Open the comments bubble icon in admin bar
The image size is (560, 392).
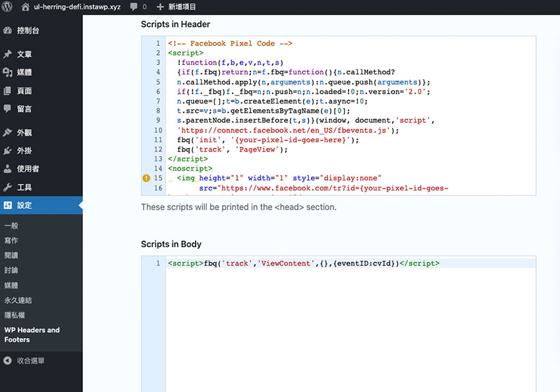pyautogui.click(x=134, y=7)
